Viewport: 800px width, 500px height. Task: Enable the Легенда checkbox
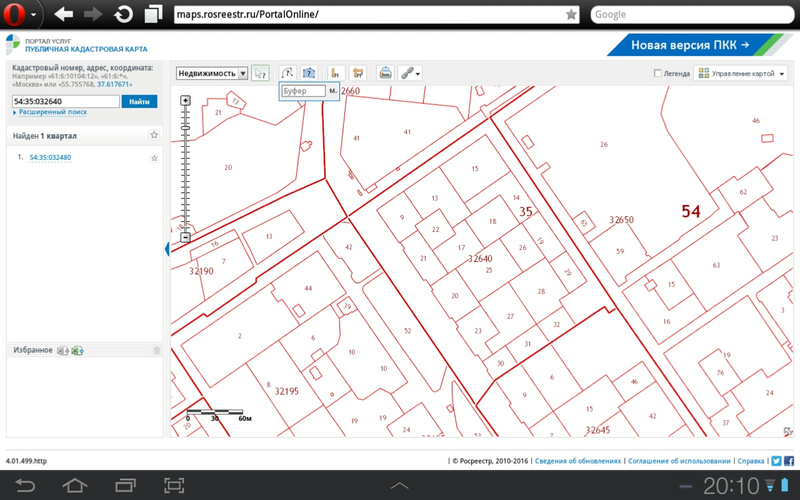click(658, 73)
